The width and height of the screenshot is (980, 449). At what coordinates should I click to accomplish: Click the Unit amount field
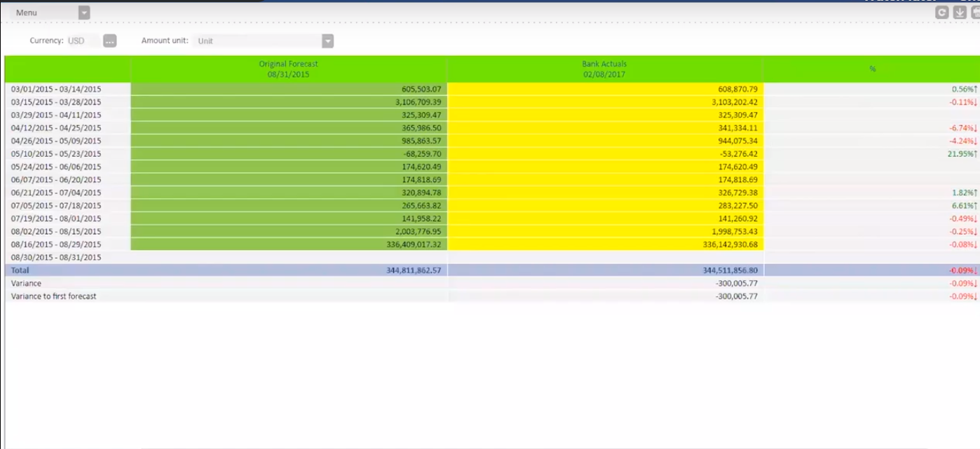tap(257, 41)
